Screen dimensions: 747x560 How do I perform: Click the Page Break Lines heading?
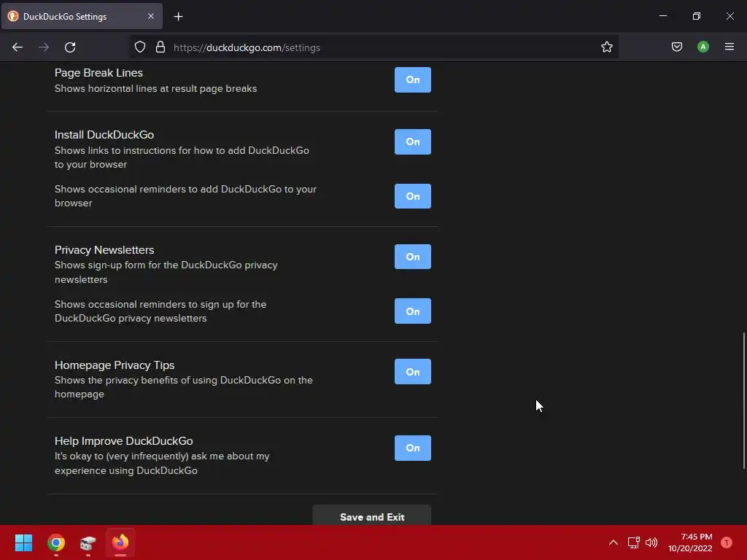98,73
